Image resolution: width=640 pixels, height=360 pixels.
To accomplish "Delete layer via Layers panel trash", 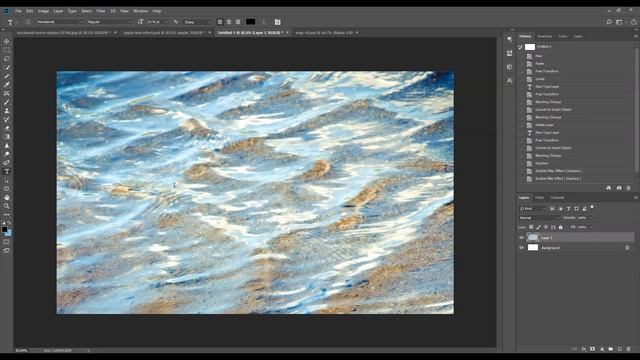I will (629, 349).
